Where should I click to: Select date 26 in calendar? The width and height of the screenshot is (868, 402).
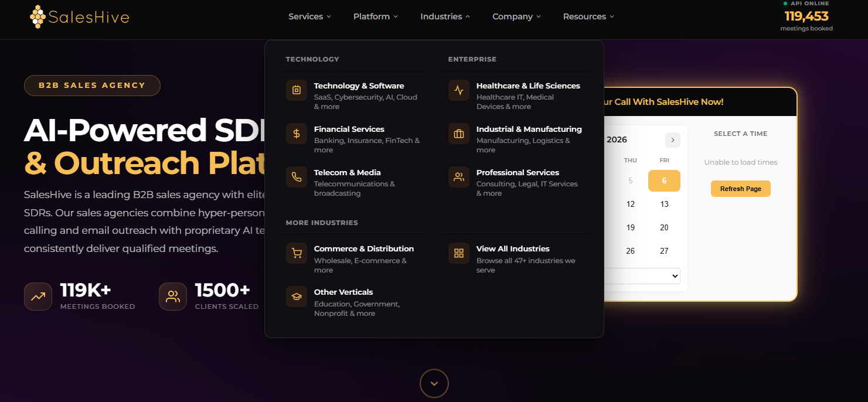click(x=631, y=251)
